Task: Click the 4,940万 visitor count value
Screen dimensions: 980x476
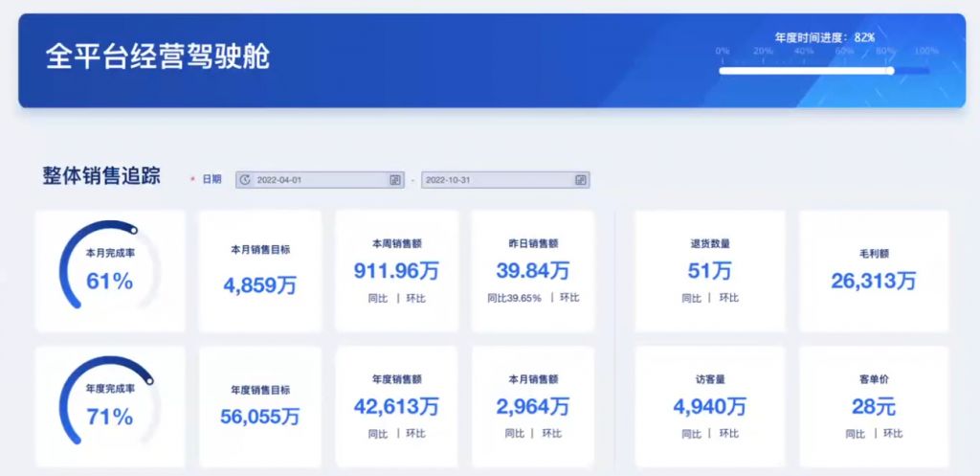Action: pos(709,407)
